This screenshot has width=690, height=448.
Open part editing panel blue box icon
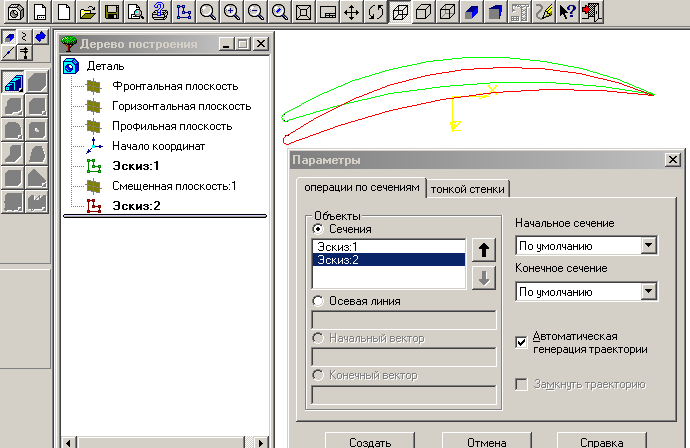[x=9, y=37]
